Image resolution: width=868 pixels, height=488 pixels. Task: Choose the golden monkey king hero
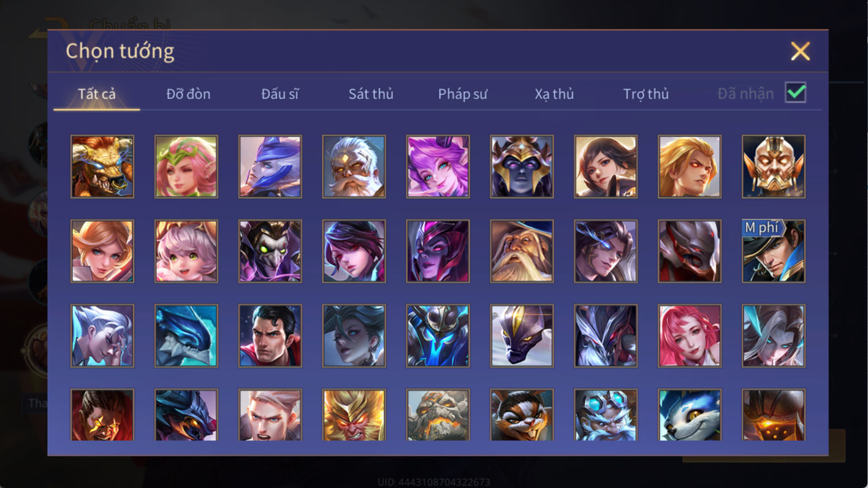354,414
